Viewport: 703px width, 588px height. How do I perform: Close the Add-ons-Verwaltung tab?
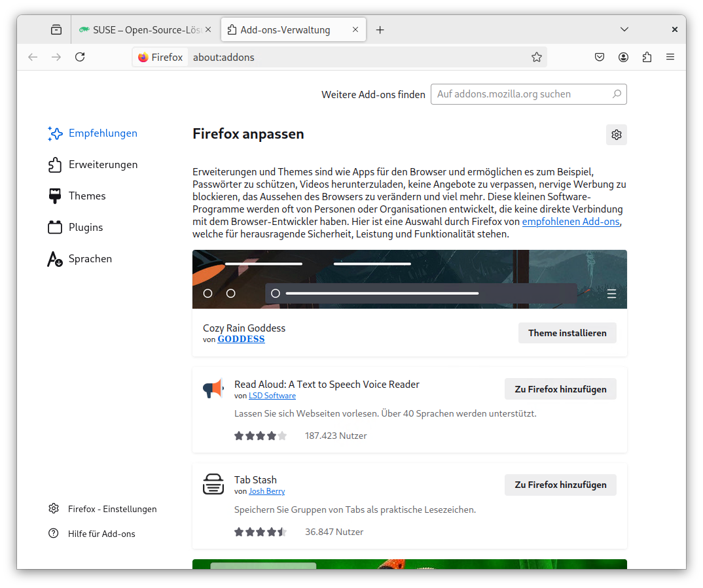(355, 29)
